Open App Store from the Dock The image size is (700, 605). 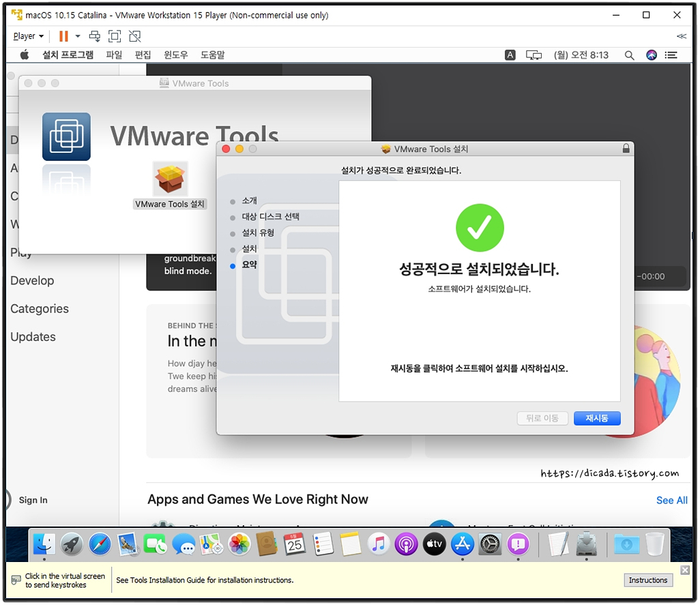pos(462,544)
